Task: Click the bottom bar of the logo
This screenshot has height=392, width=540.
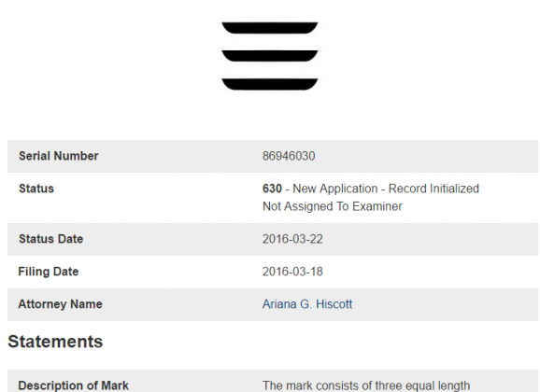Action: 270,84
